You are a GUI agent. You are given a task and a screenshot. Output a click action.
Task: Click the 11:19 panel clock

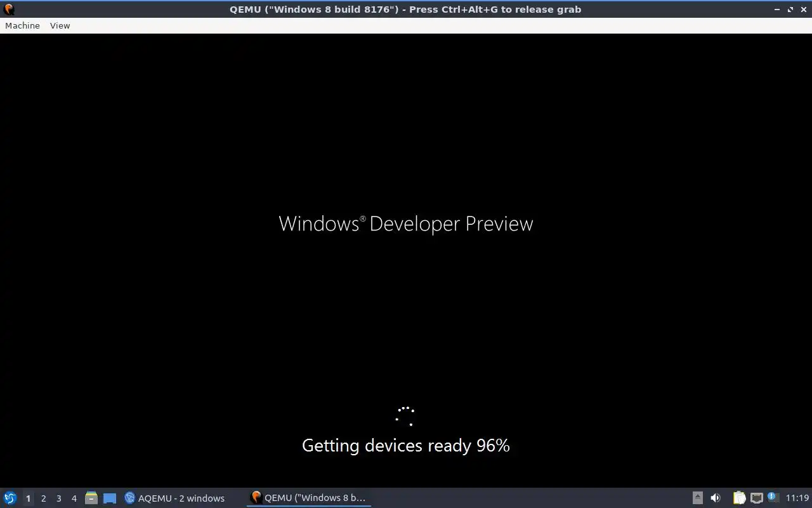point(797,498)
